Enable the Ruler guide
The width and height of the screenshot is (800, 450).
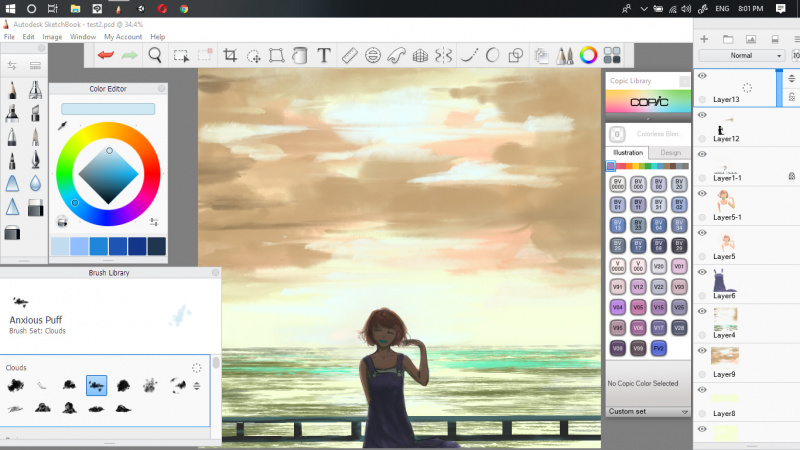click(x=349, y=55)
